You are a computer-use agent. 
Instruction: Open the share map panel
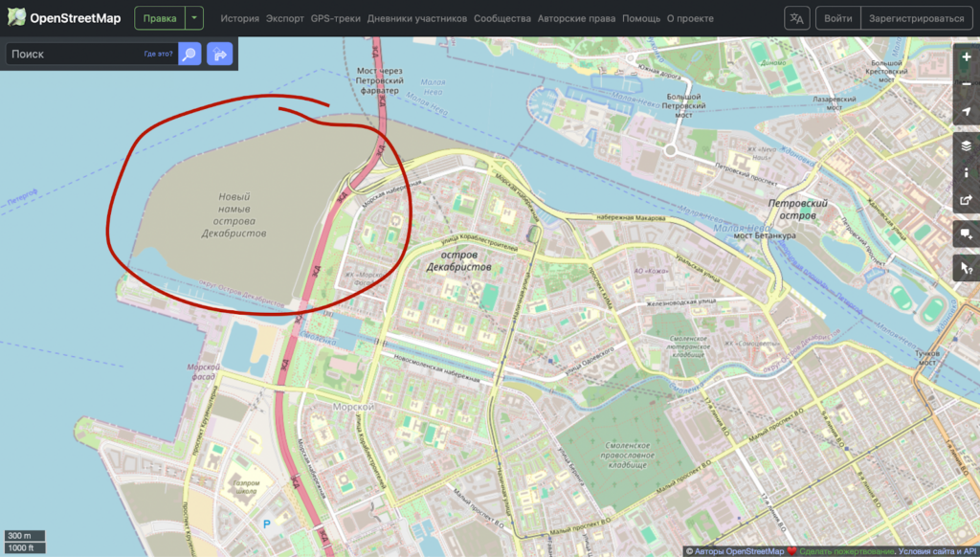pos(966,201)
